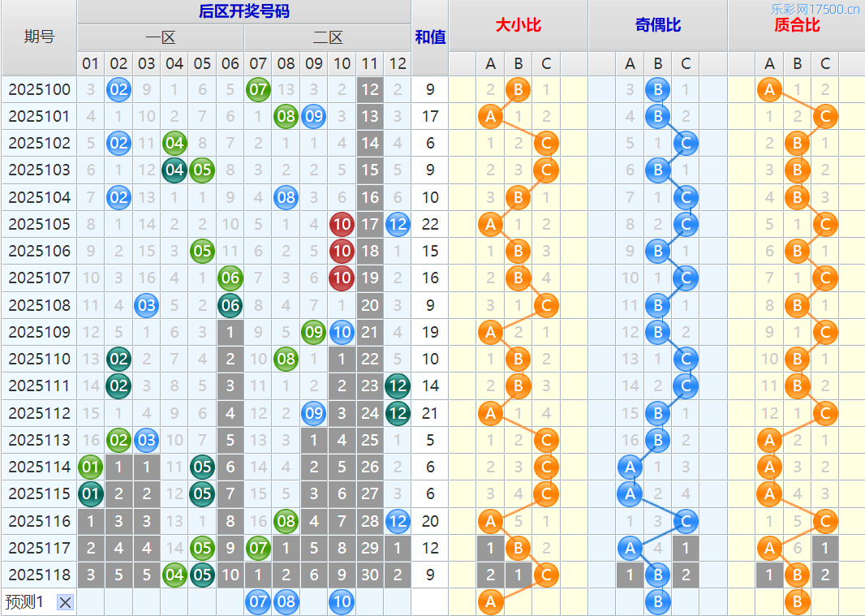Click the 和值 column header
The width and height of the screenshot is (865, 616).
(430, 37)
